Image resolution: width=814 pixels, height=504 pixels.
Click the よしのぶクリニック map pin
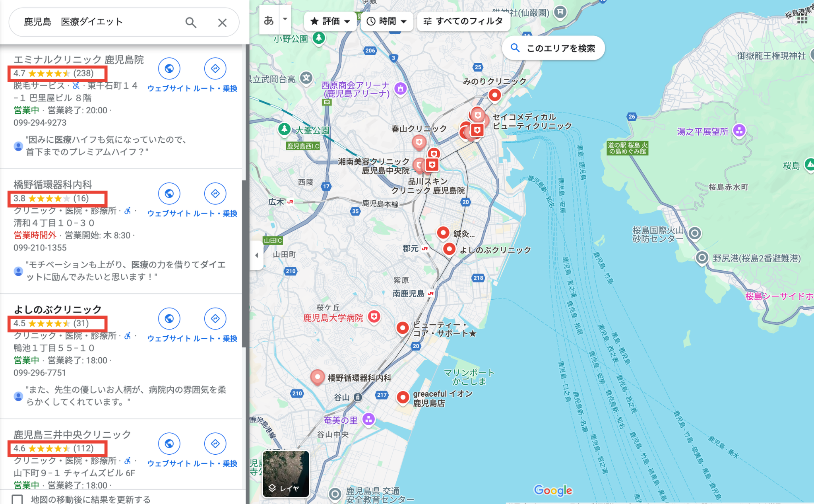point(449,249)
